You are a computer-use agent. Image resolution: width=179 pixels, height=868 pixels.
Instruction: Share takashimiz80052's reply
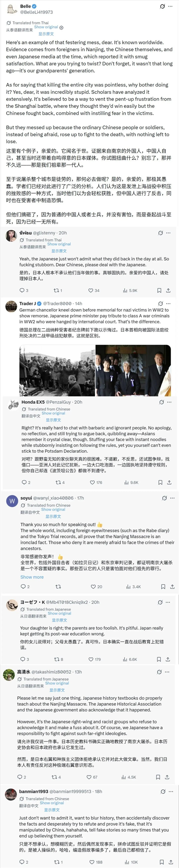point(167,777)
